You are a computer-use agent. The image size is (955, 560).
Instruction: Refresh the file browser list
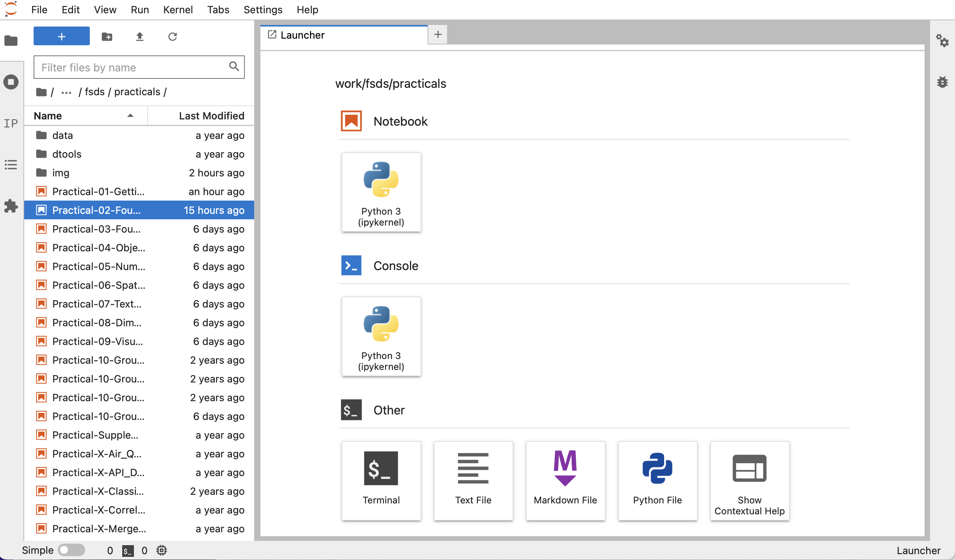tap(173, 37)
